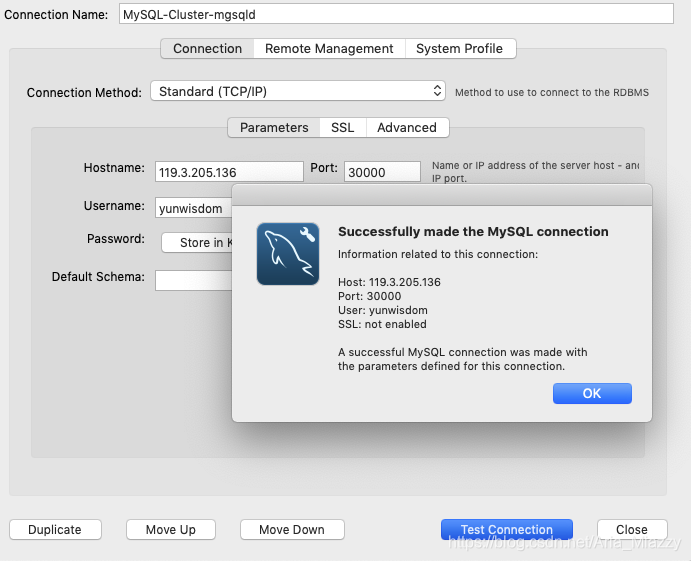The height and width of the screenshot is (561, 691).
Task: Switch to the Connection tab
Action: click(207, 48)
